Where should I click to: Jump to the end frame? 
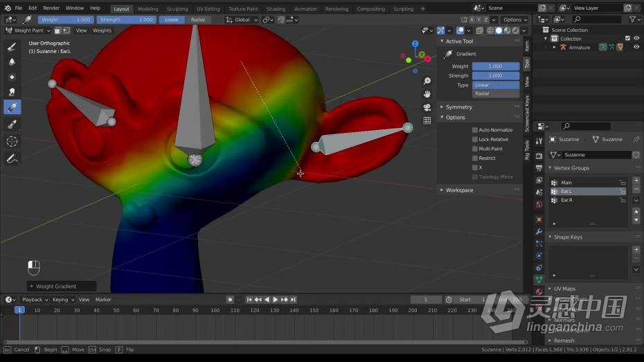(293, 300)
